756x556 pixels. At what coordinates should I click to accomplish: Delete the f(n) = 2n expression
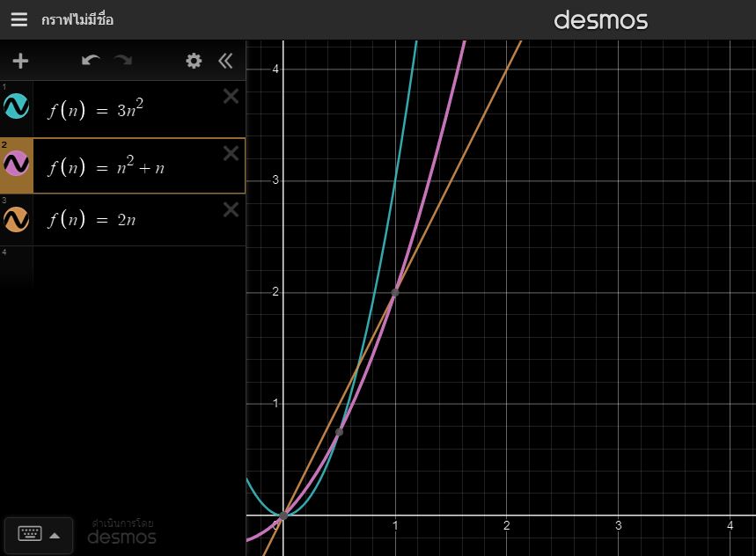[231, 209]
